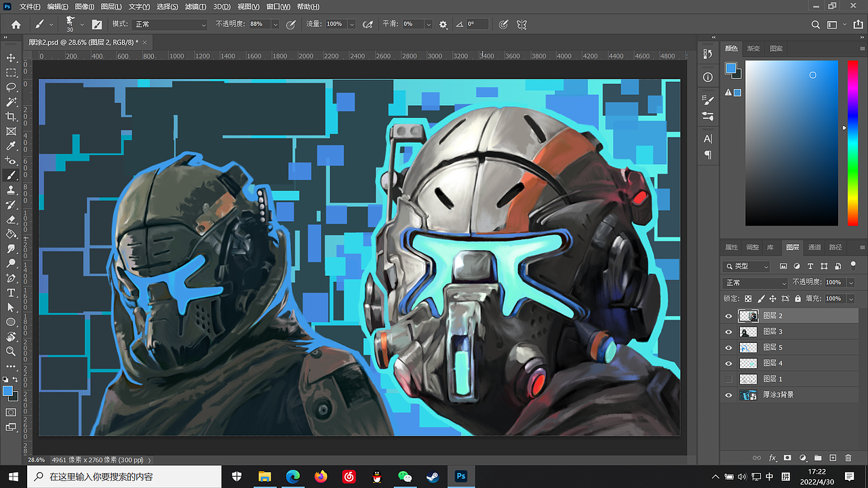868x488 pixels.
Task: Open the 文件(F) menu
Action: click(x=30, y=7)
